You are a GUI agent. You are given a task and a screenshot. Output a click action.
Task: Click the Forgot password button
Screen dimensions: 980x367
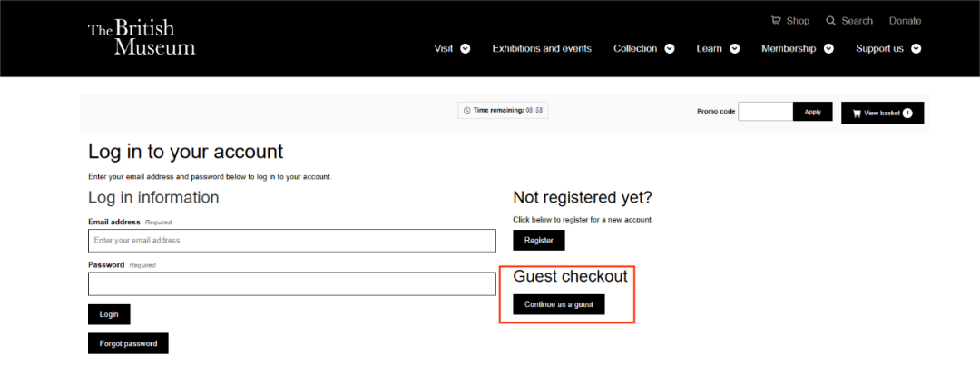(x=128, y=343)
